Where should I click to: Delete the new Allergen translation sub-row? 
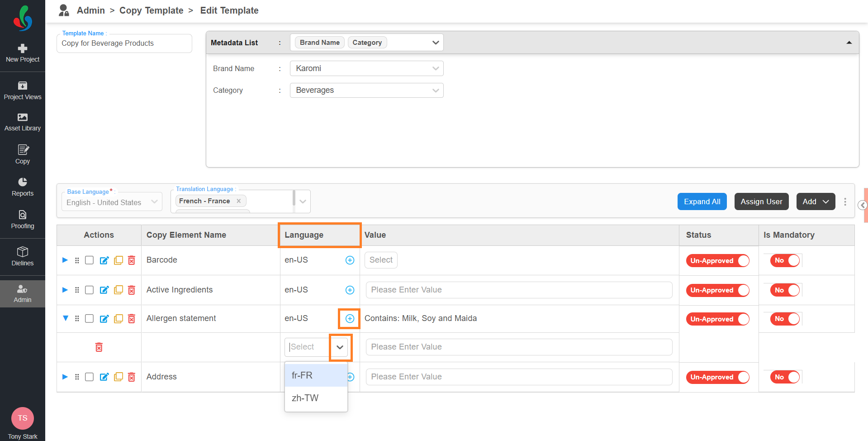(99, 347)
